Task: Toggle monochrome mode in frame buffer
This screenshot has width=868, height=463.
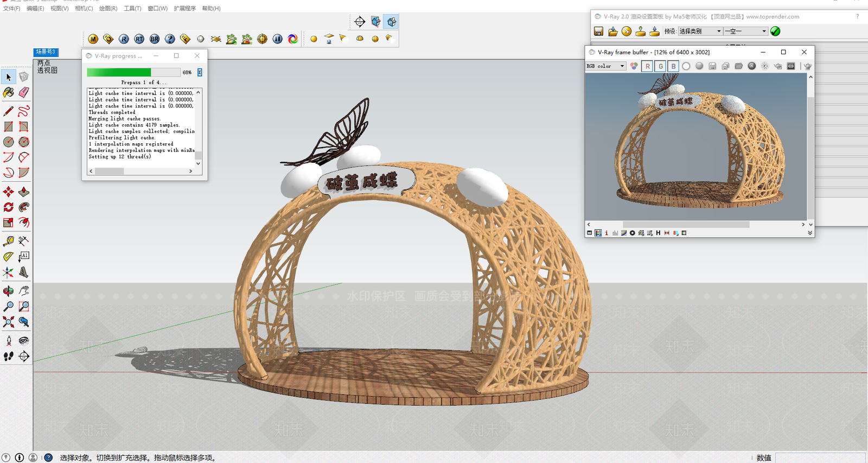Action: 699,66
